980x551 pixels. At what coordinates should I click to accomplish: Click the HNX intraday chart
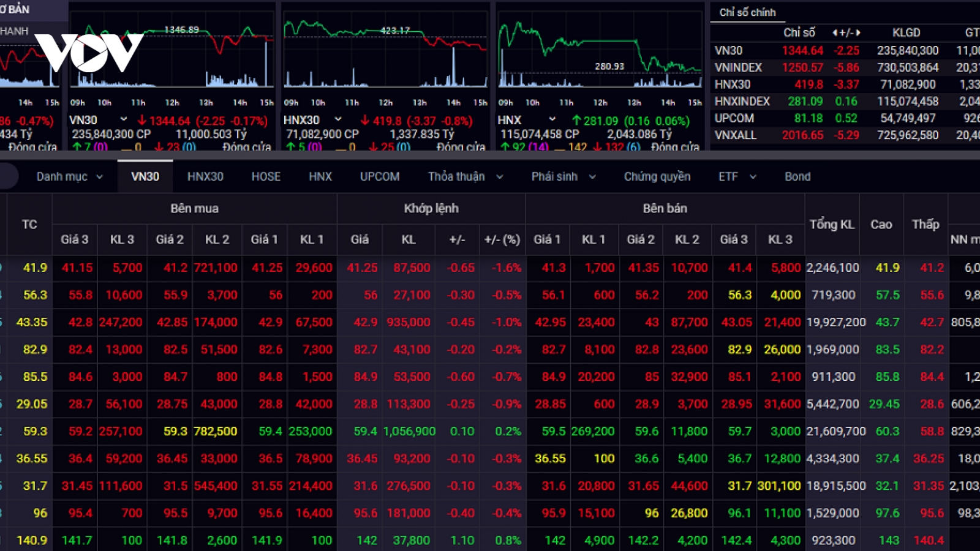(x=600, y=55)
